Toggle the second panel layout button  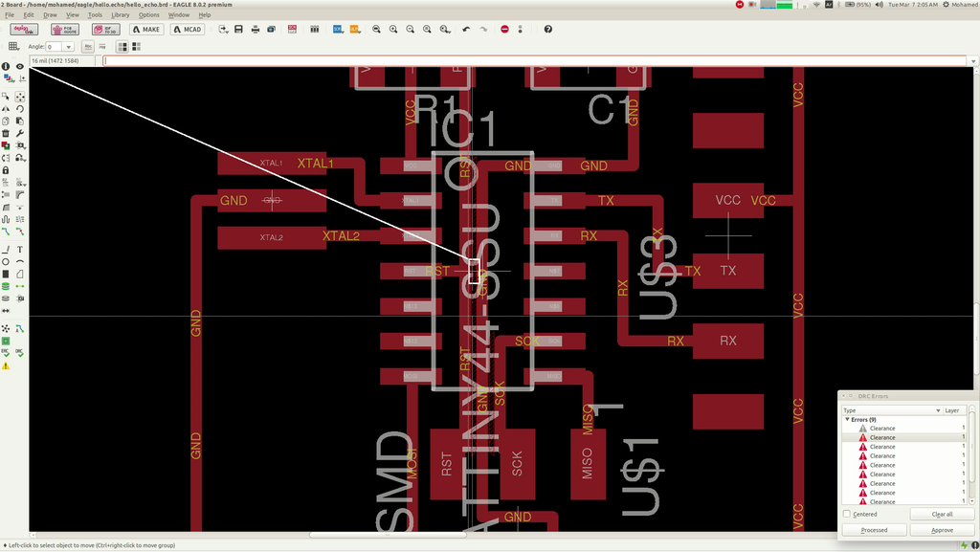(x=136, y=46)
